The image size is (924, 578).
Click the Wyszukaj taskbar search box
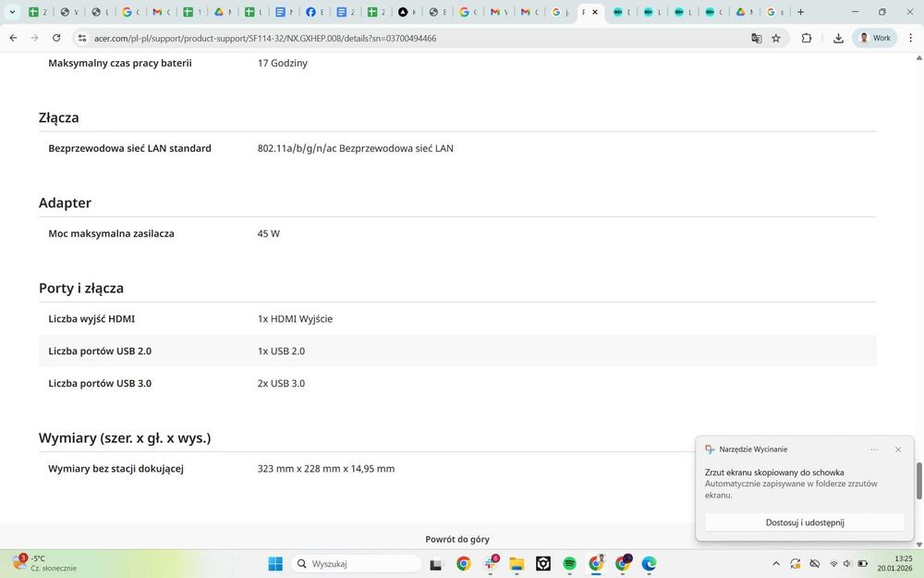(357, 564)
